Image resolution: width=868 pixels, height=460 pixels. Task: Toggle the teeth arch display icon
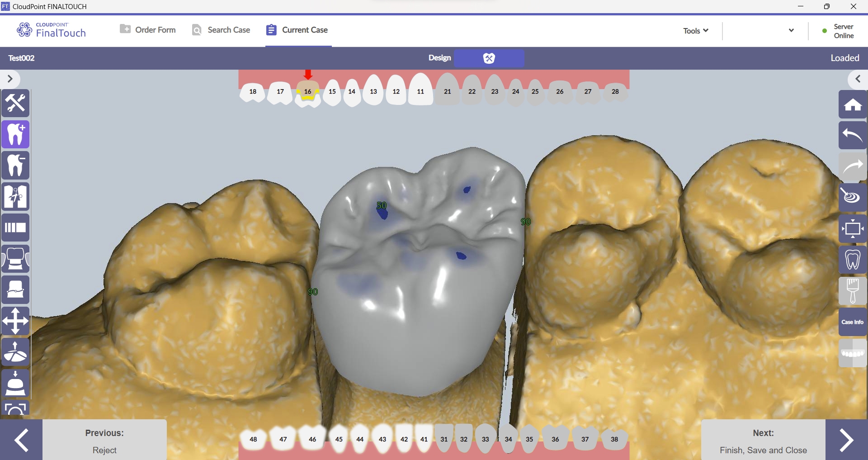[x=853, y=353]
